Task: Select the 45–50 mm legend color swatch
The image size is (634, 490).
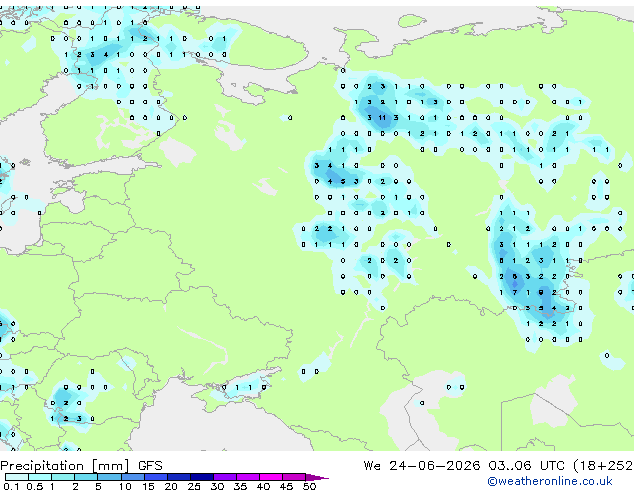Action: 294,477
